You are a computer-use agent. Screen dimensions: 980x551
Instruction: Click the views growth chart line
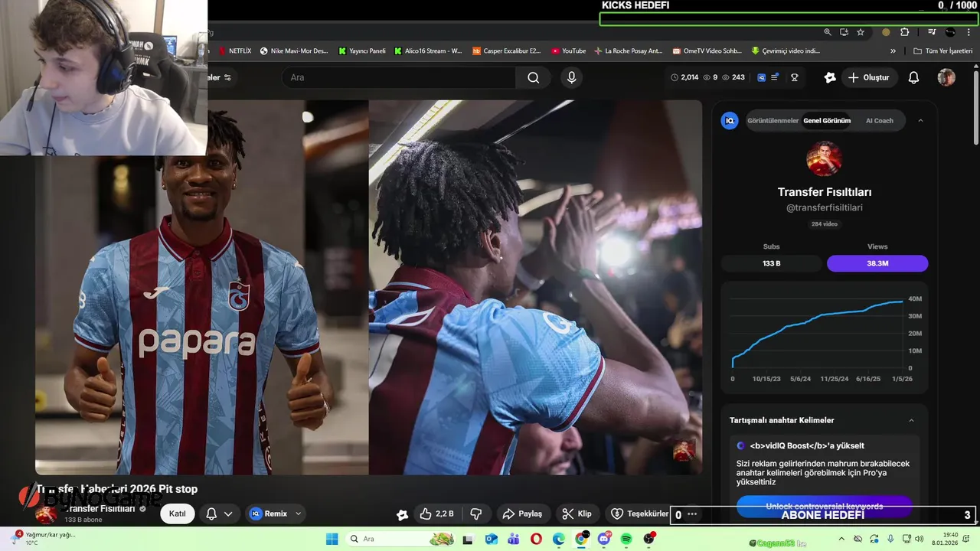point(817,333)
